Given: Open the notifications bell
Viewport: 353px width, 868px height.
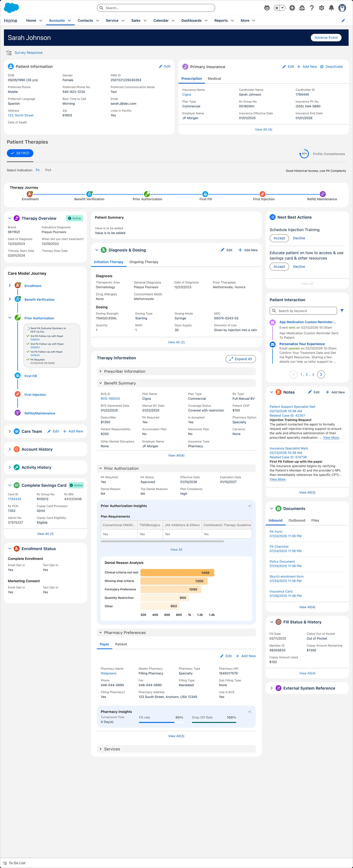Looking at the screenshot, I should click(331, 8).
